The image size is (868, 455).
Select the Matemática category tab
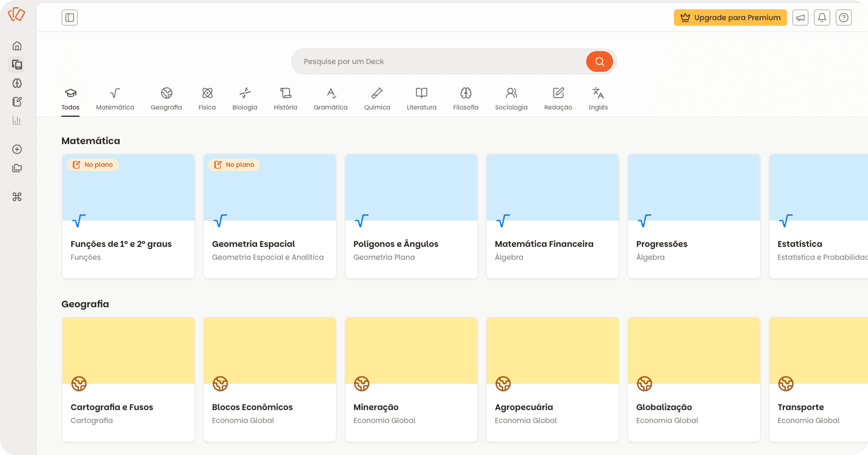click(x=115, y=99)
